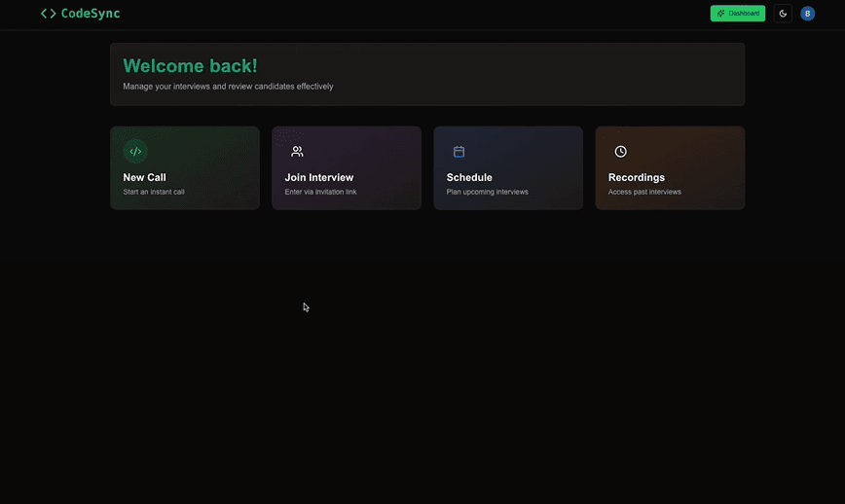Open the Dashboard button
The image size is (845, 504).
point(738,14)
